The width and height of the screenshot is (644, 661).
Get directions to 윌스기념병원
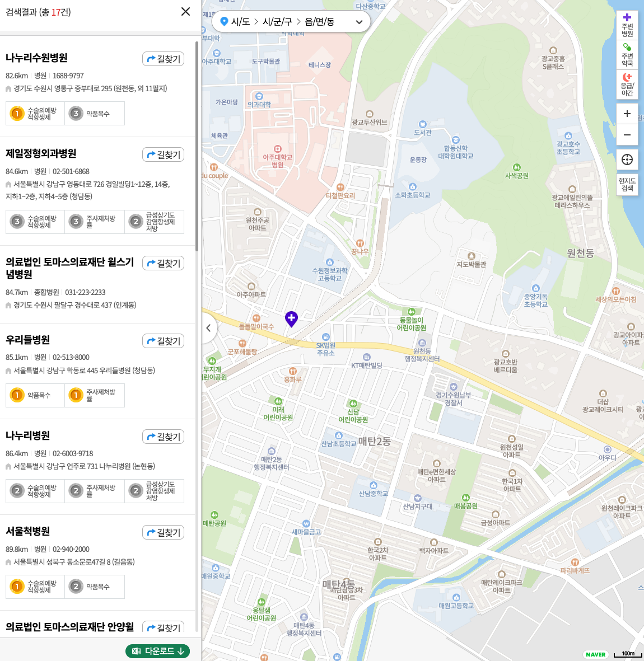[x=163, y=263]
